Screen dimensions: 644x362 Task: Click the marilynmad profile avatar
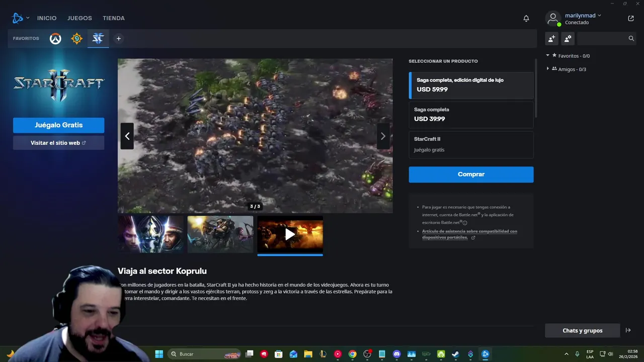tap(553, 19)
